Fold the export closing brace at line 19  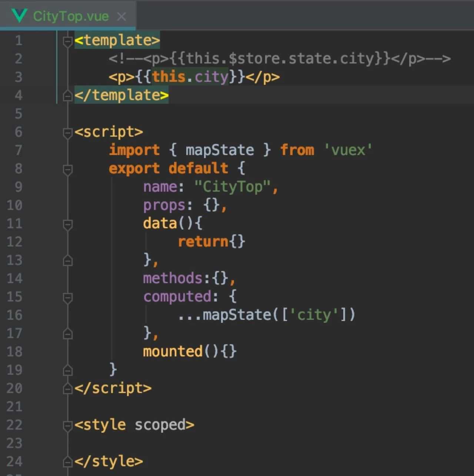[67, 370]
